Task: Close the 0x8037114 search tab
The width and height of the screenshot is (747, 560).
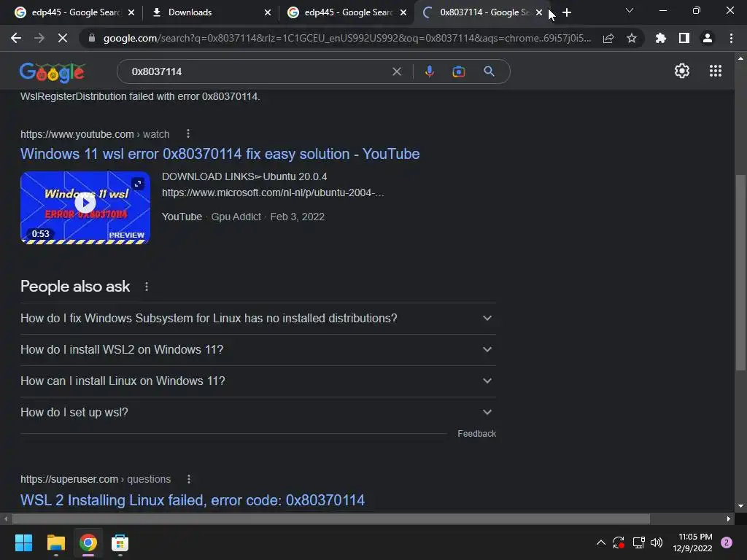Action: [539, 13]
